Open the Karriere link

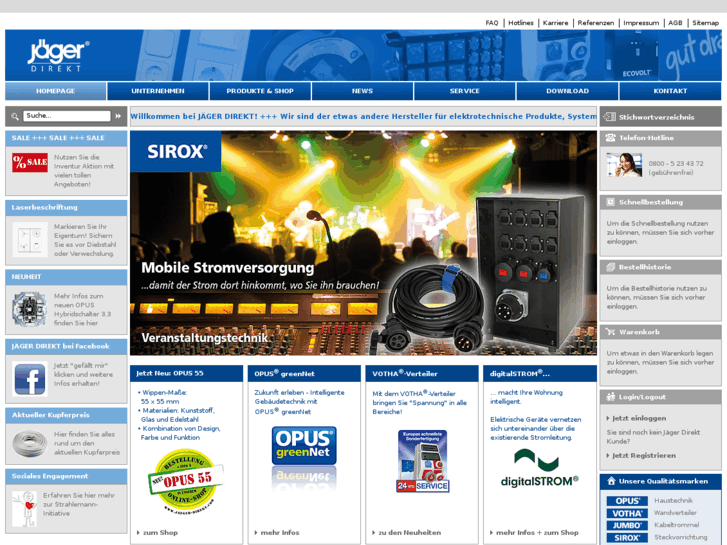click(x=555, y=23)
